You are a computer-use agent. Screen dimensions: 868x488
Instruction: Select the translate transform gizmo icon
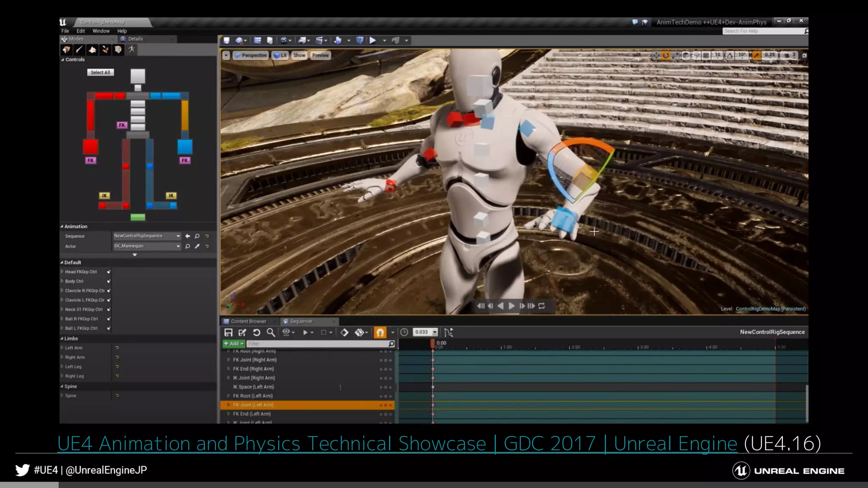coord(656,55)
